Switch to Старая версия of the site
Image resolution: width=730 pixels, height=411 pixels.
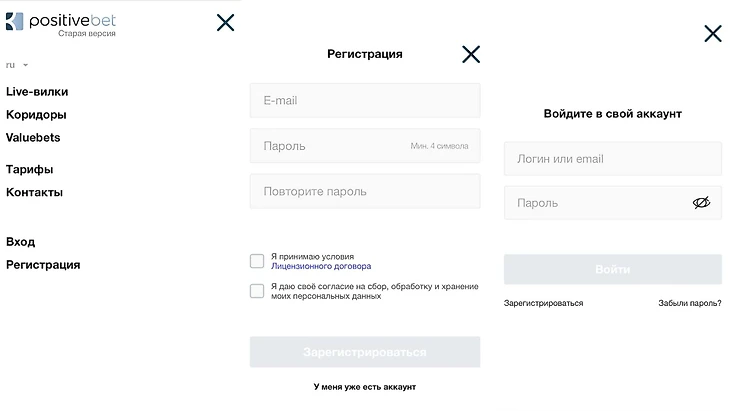click(x=86, y=34)
